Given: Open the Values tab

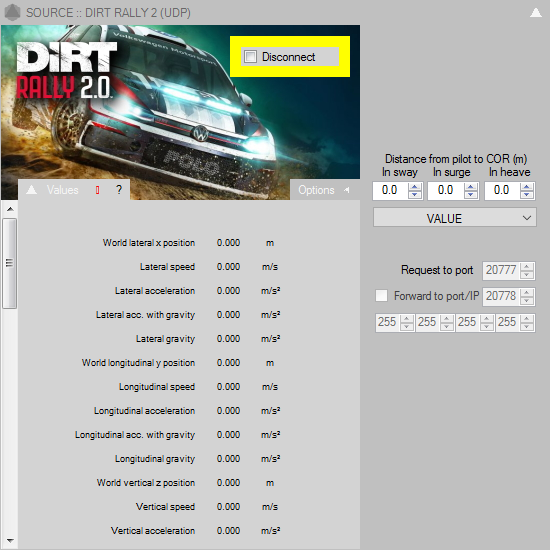Looking at the screenshot, I should coord(62,190).
